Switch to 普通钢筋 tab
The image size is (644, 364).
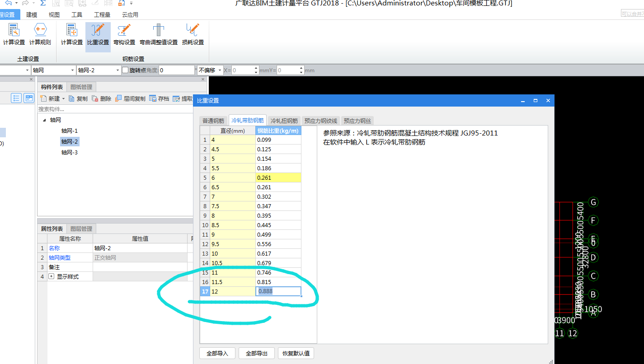213,121
